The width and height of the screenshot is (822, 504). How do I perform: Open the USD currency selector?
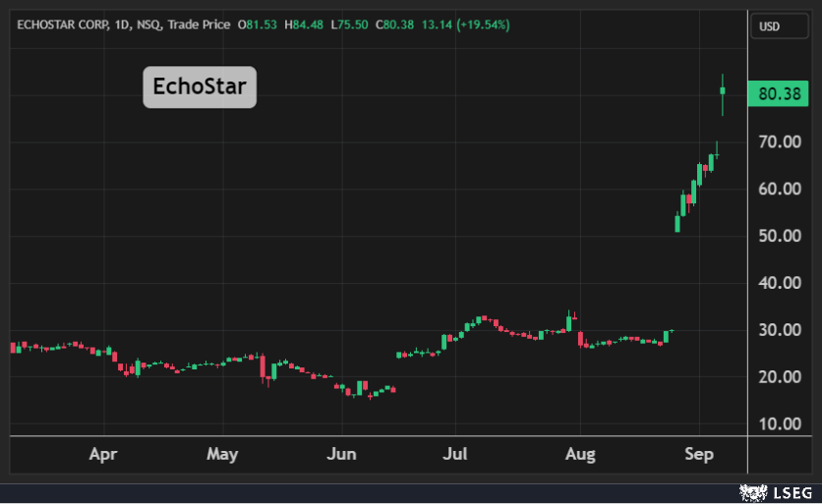(769, 27)
